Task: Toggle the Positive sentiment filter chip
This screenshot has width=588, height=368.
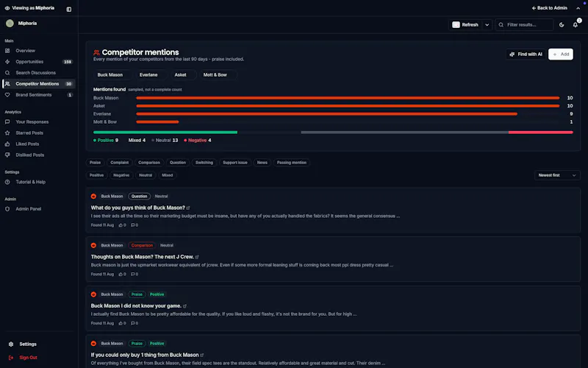Action: [x=97, y=175]
